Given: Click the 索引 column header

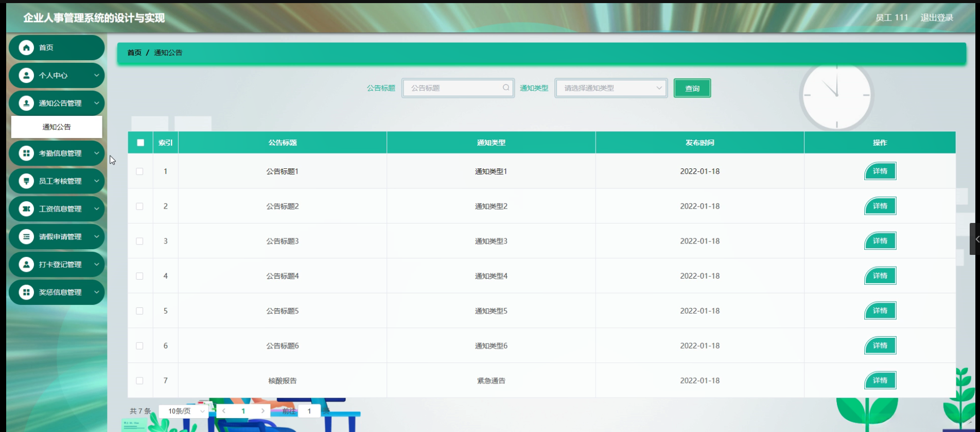Looking at the screenshot, I should [x=166, y=143].
